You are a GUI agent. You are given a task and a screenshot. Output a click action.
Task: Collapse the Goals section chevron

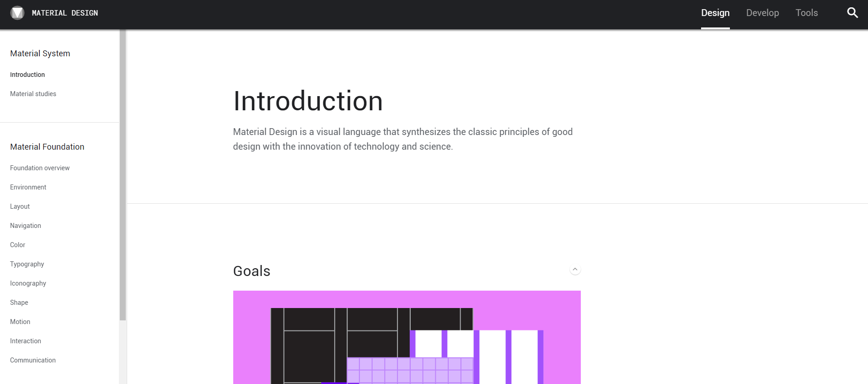point(575,270)
